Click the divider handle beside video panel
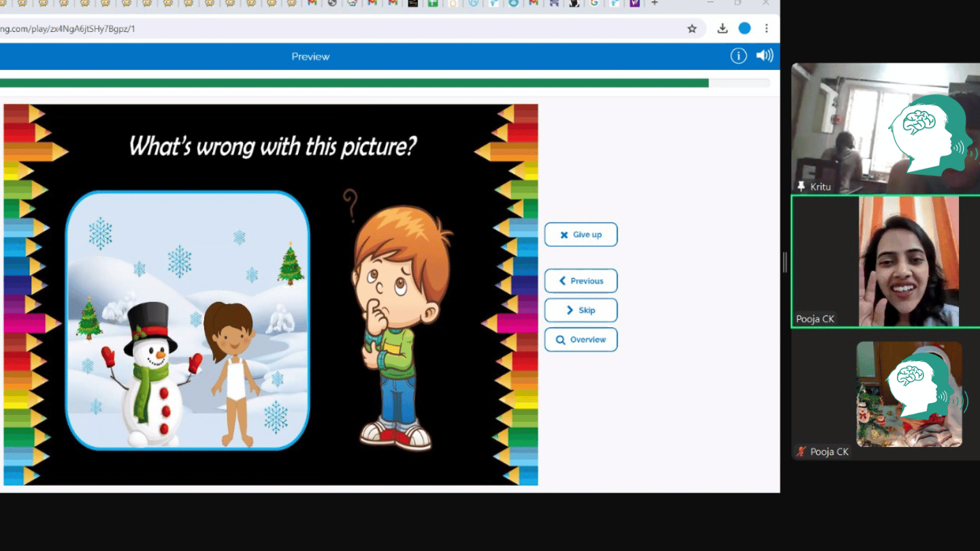Image resolution: width=980 pixels, height=551 pixels. click(785, 262)
